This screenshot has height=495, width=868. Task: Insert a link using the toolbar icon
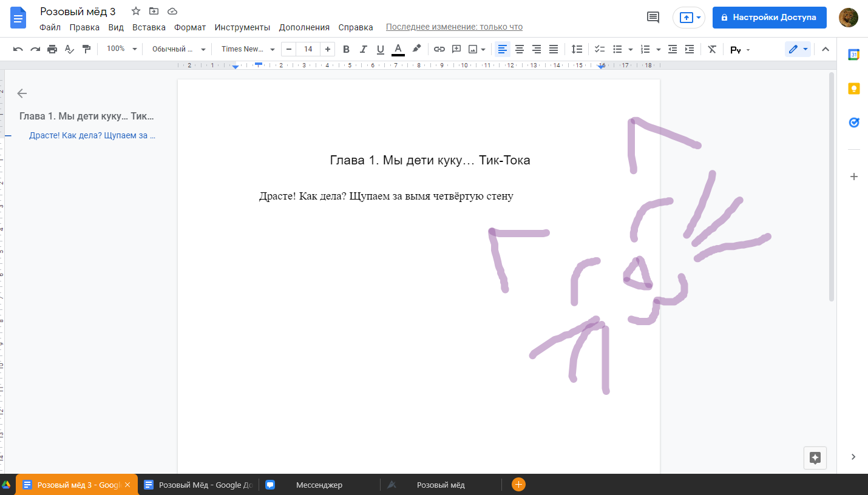(x=439, y=49)
